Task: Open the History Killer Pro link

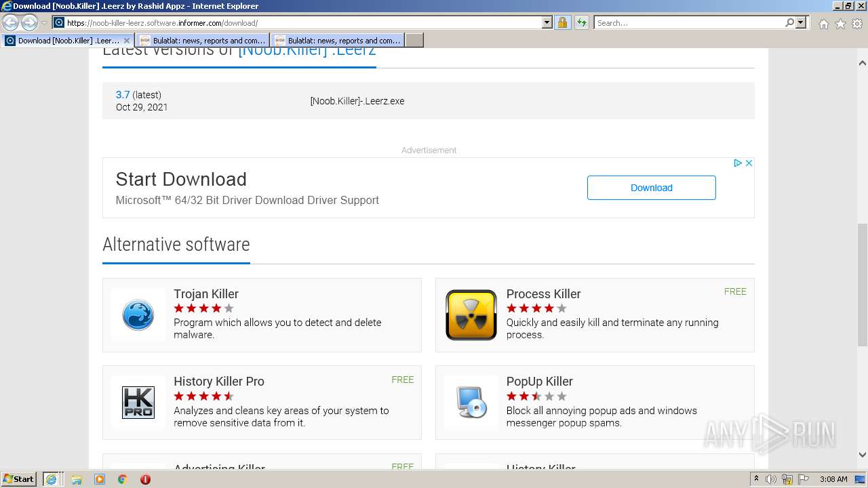Action: [x=219, y=382]
